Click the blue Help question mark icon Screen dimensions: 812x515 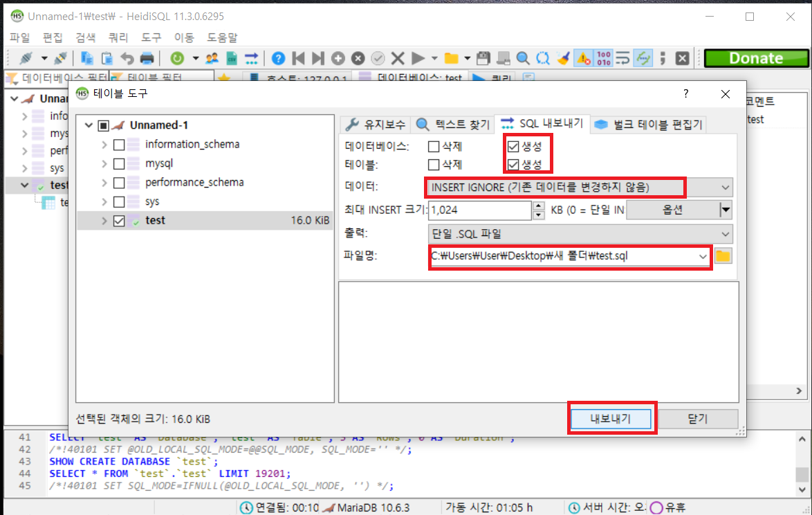click(x=278, y=58)
